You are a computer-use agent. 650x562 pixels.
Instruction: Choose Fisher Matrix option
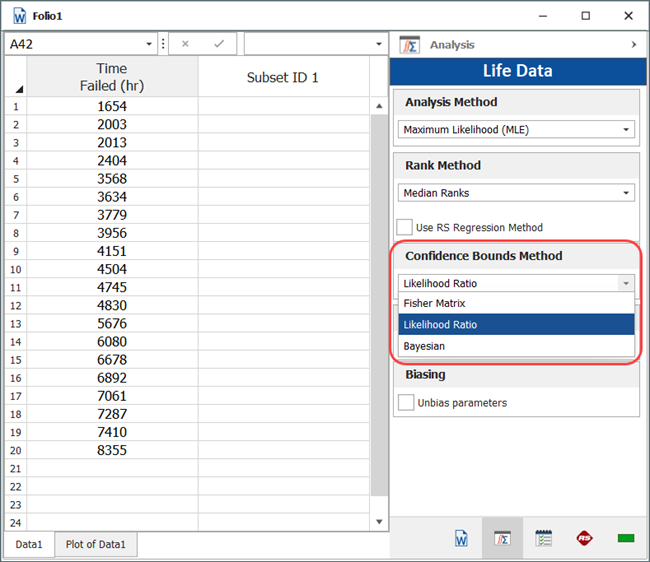[x=516, y=303]
